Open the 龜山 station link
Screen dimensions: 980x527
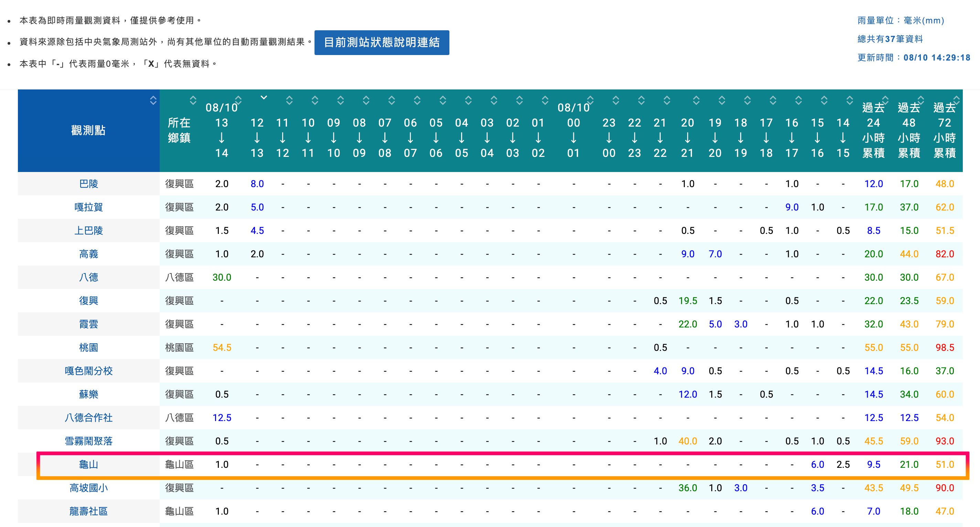(x=89, y=465)
